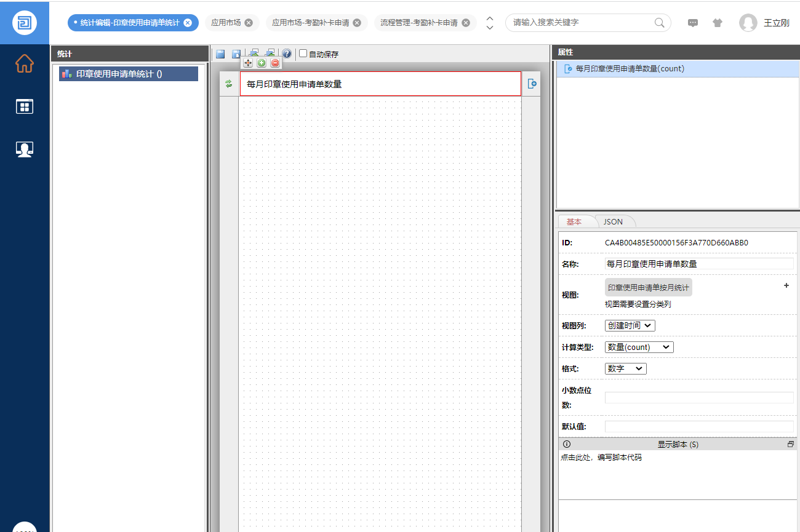This screenshot has width=800, height=532.
Task: Click the green plus add icon
Action: (262, 63)
